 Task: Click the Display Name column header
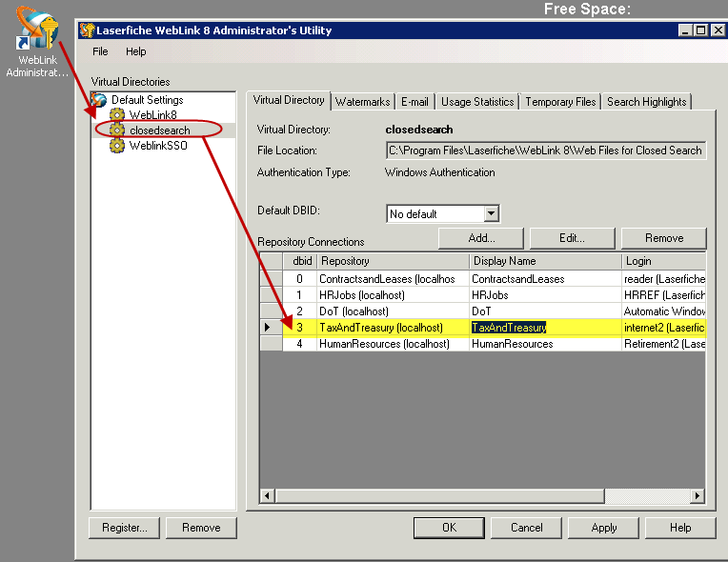(x=546, y=261)
